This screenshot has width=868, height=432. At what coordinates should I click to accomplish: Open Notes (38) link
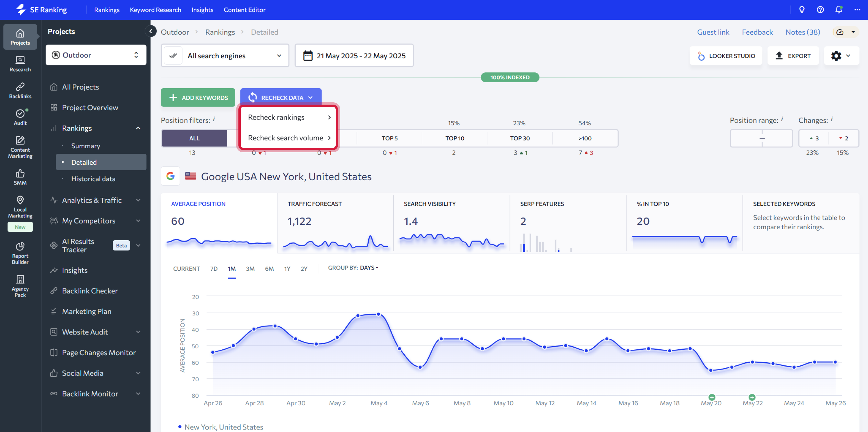click(803, 32)
